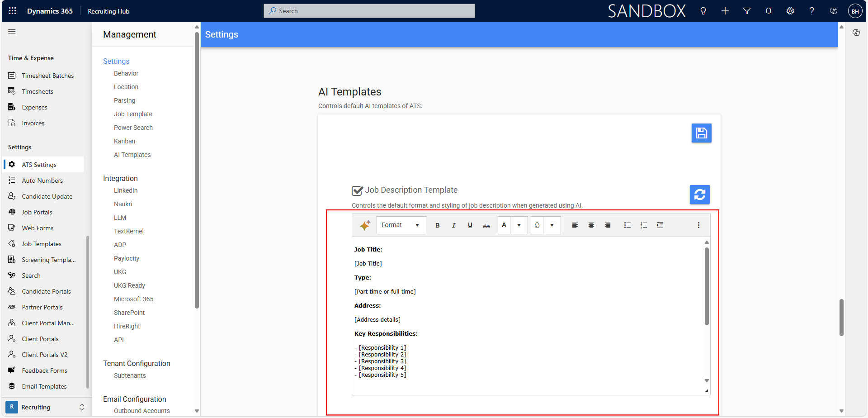Center align text in the editor

tap(591, 225)
